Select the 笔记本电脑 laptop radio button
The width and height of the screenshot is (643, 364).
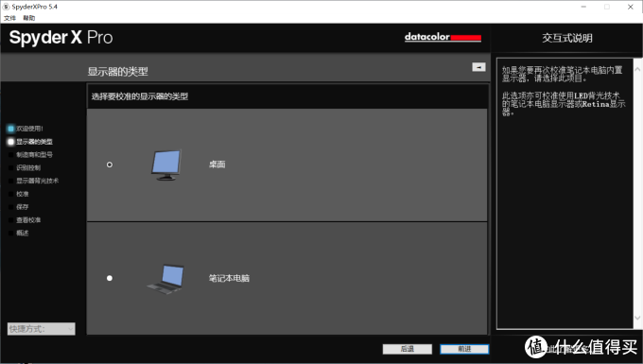tap(110, 278)
